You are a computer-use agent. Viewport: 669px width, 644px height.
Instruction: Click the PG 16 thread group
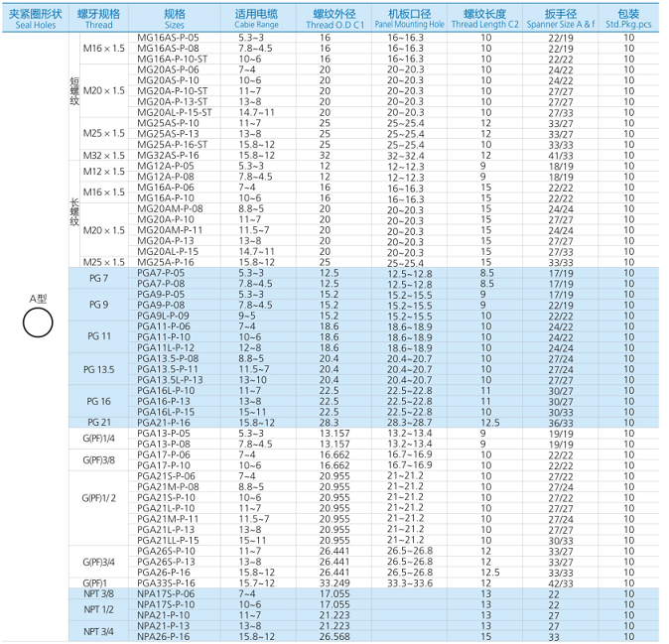[98, 401]
